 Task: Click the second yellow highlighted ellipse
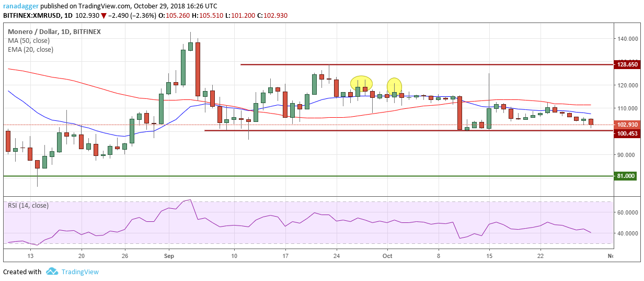coord(394,86)
